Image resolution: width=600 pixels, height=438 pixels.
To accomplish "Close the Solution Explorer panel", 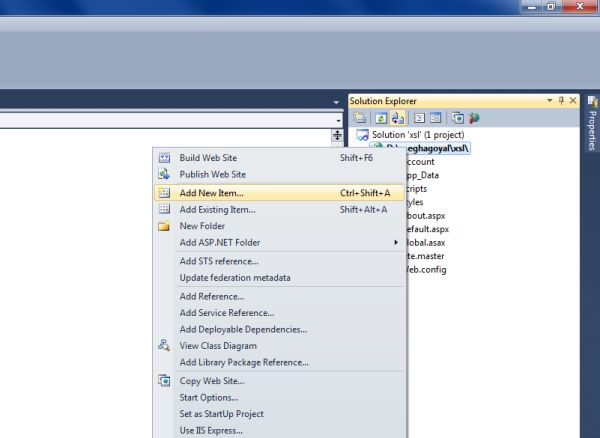I will [573, 101].
